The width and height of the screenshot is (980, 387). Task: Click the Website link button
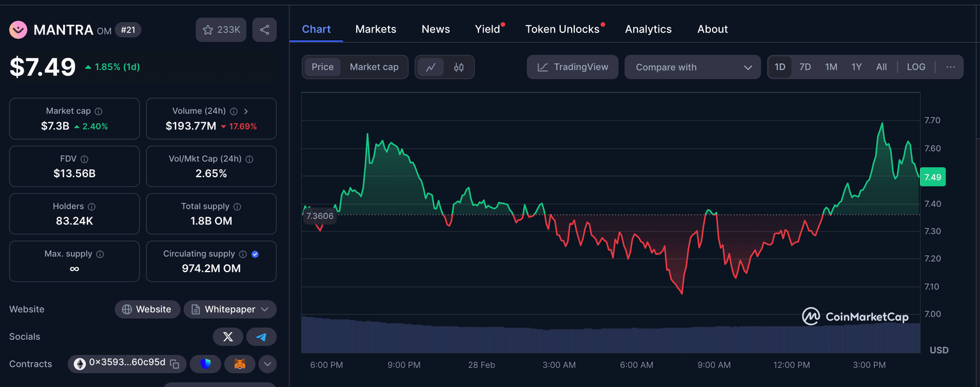[147, 309]
